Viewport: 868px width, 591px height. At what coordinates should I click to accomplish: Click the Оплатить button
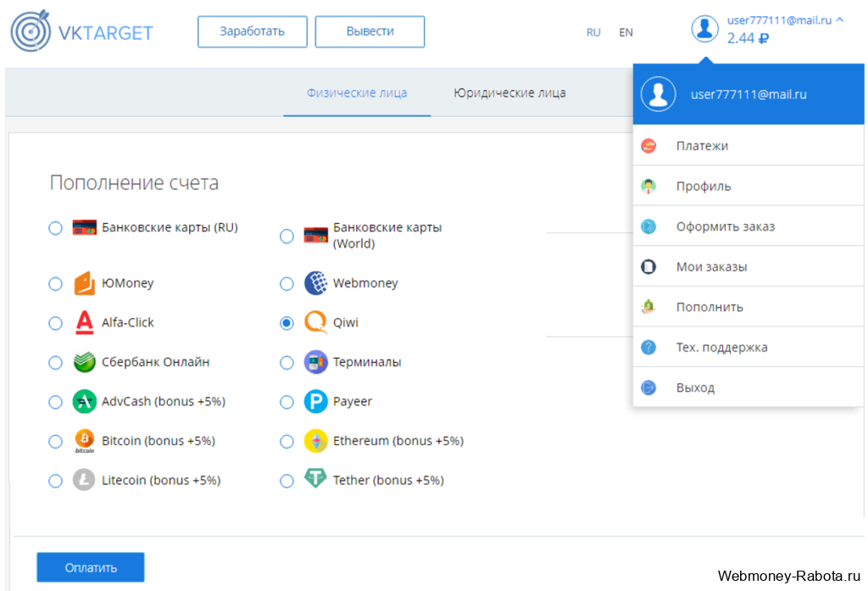coord(91,567)
